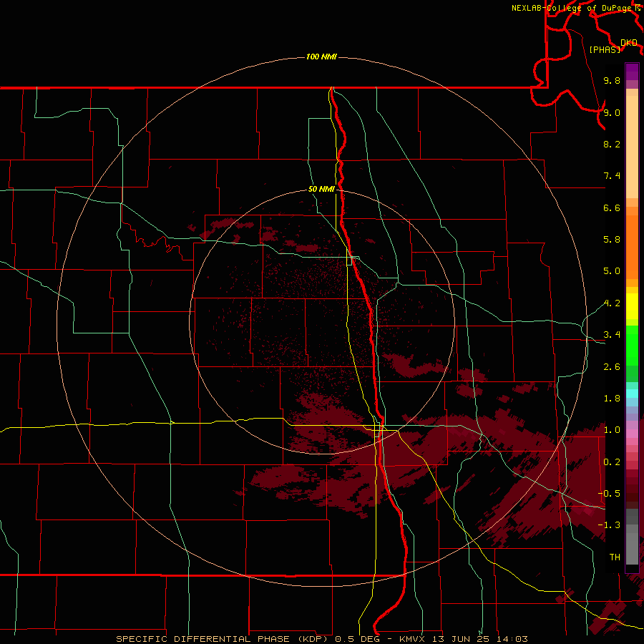
Task: Click the 0.5 DEG elevation text
Action: tap(356, 639)
